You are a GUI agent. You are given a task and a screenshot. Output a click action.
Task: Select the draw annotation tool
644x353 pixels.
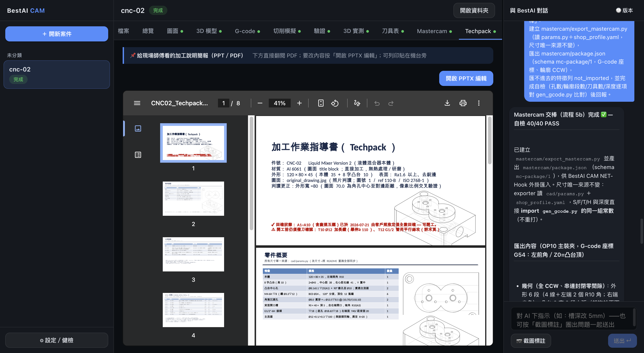tap(357, 103)
